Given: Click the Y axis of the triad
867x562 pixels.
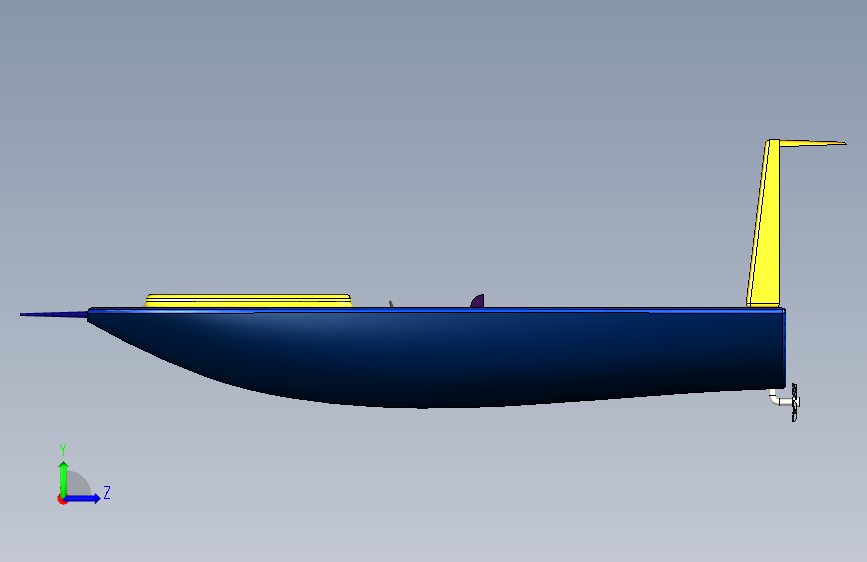Looking at the screenshot, I should click(x=64, y=479).
